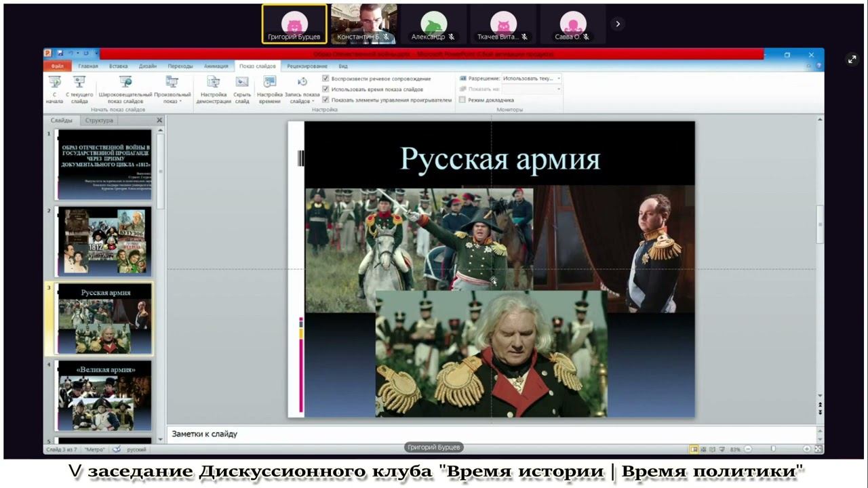Image resolution: width=868 pixels, height=488 pixels.
Task: Exit full screen in the meeting window
Action: [852, 59]
